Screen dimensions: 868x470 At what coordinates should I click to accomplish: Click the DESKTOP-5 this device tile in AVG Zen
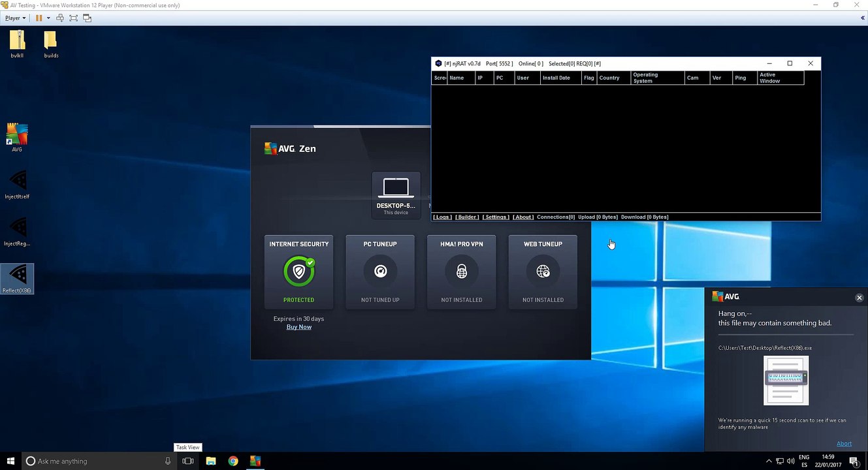396,195
